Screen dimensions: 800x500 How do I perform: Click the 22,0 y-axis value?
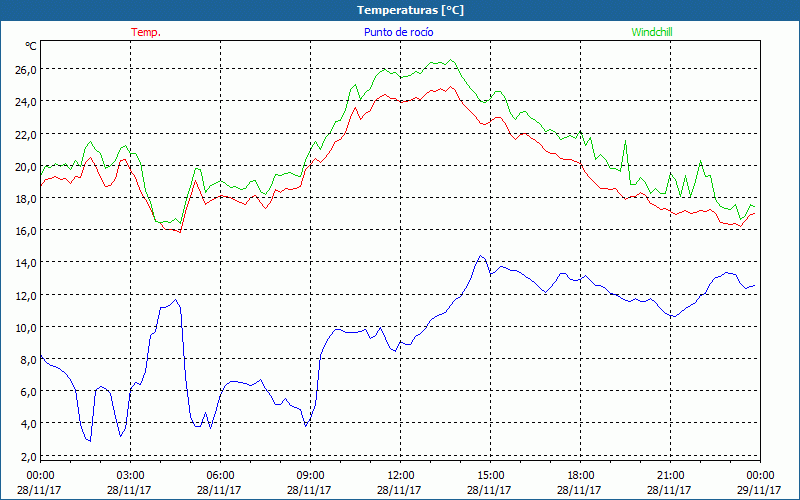26,135
